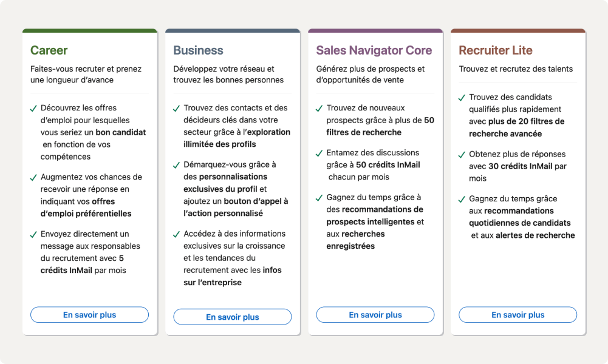Click checkmark next to "Obtenez plus de réponses"
608x364 pixels.
point(462,155)
